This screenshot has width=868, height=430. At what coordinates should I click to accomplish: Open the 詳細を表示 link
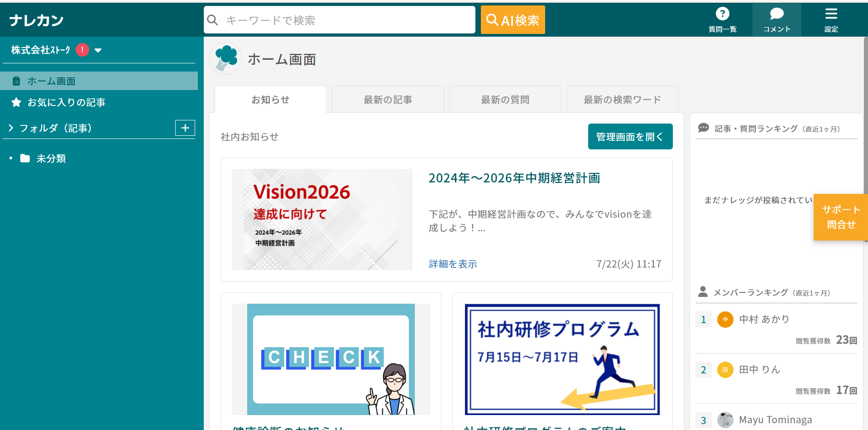[x=453, y=264]
